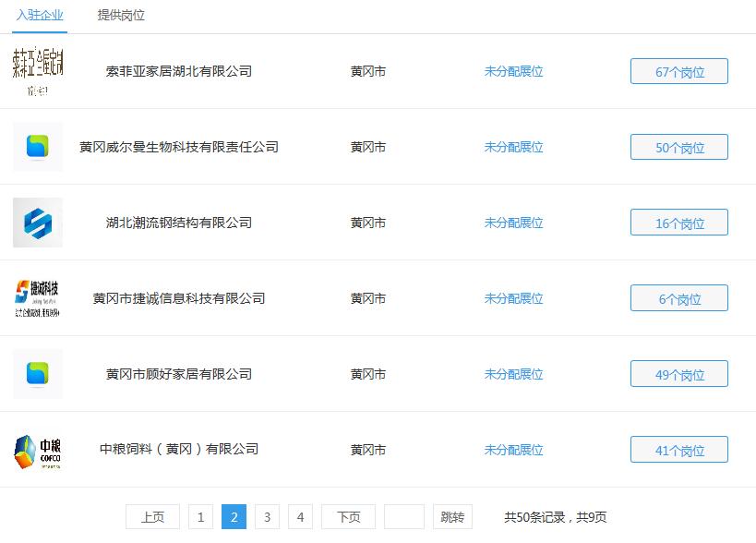
Task: Return to page 1
Action: pos(200,517)
